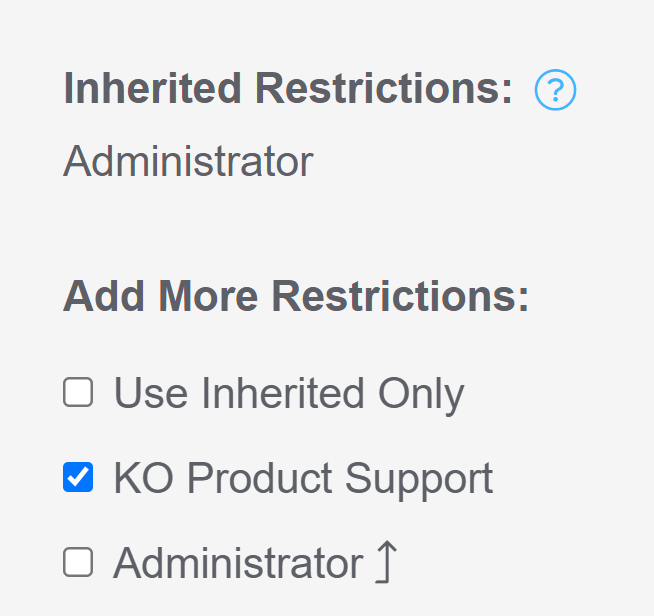Click the blue help question mark icon
Viewport: 654px width, 616px height.
point(555,91)
